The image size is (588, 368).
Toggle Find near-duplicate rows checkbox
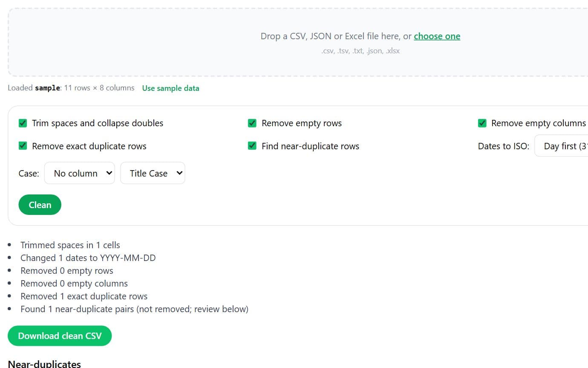pyautogui.click(x=252, y=146)
